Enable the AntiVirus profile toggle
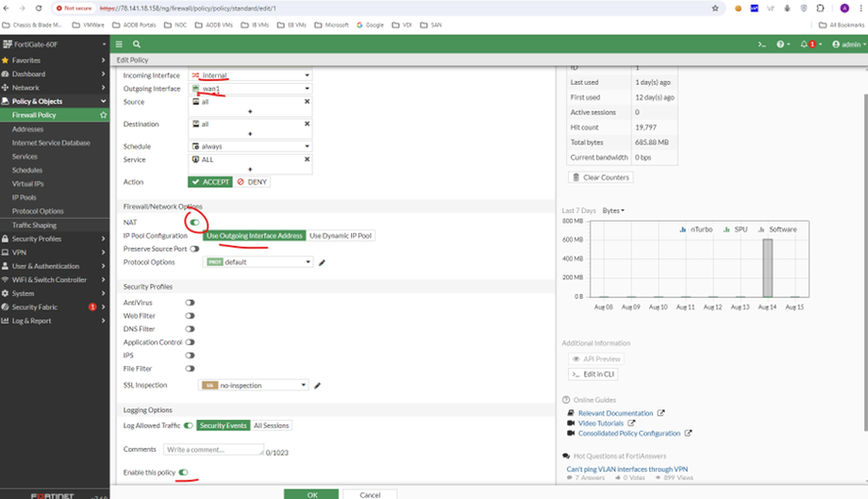This screenshot has width=868, height=499. [190, 303]
